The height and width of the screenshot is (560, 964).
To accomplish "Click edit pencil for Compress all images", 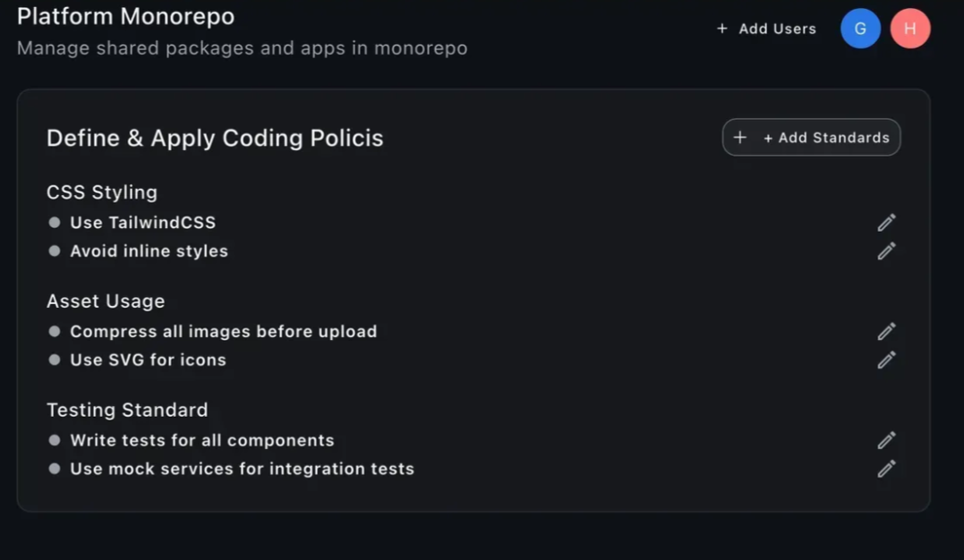I will pos(886,332).
